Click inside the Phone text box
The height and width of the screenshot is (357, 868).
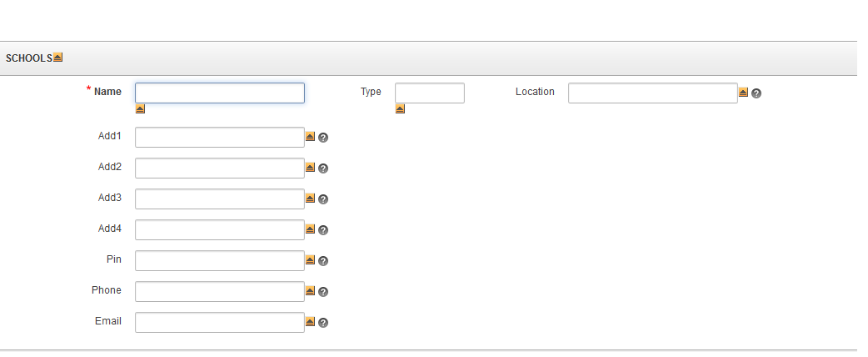pyautogui.click(x=220, y=292)
